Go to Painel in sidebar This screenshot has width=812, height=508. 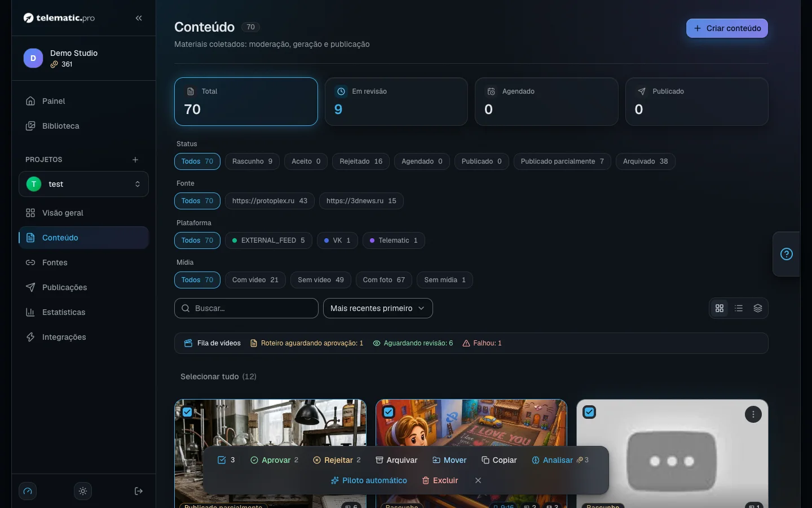tap(83, 101)
